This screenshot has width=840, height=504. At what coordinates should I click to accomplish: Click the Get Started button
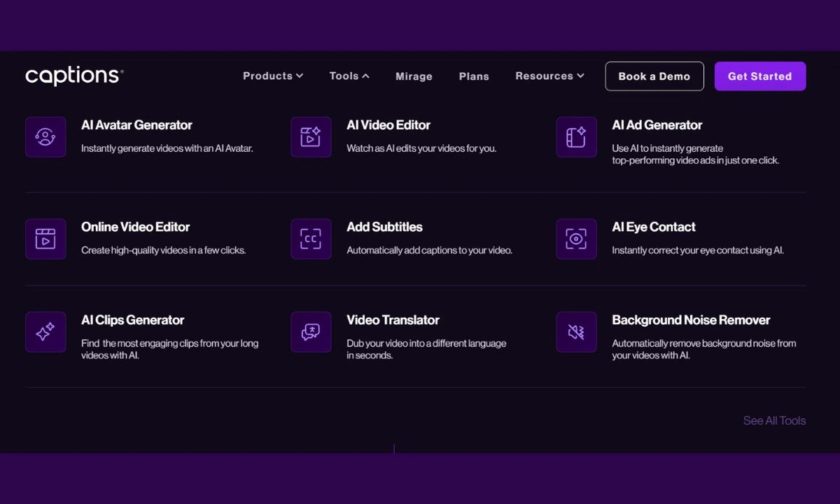[760, 76]
